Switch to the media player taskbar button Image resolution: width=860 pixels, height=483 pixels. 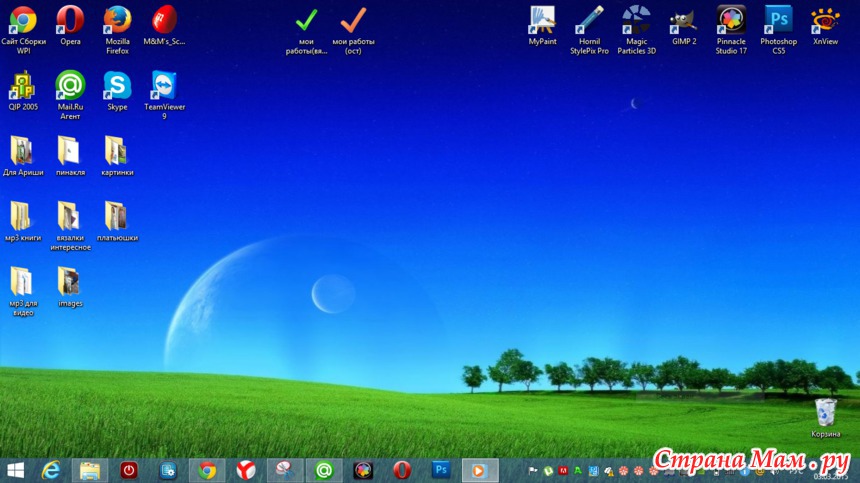click(x=480, y=470)
